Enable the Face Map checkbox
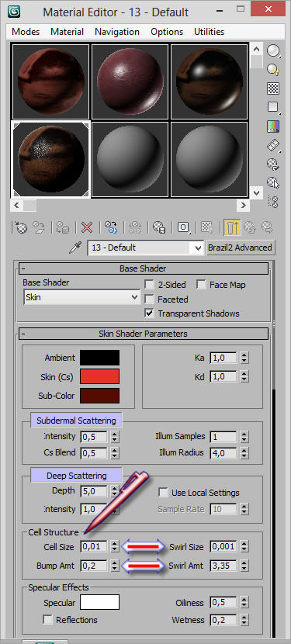Screen dimensions: 291x644 [x=201, y=284]
